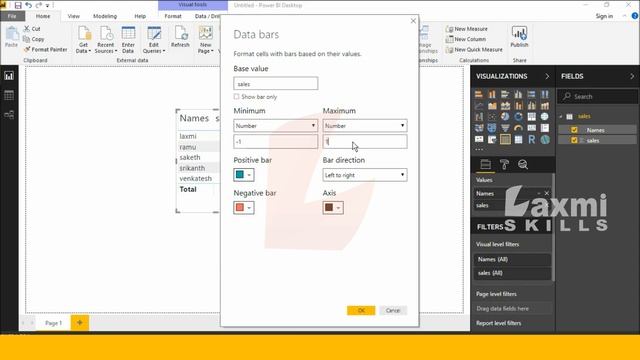Select the highlighted Table visualization
Viewport: 640px width, 360px height.
[505, 140]
